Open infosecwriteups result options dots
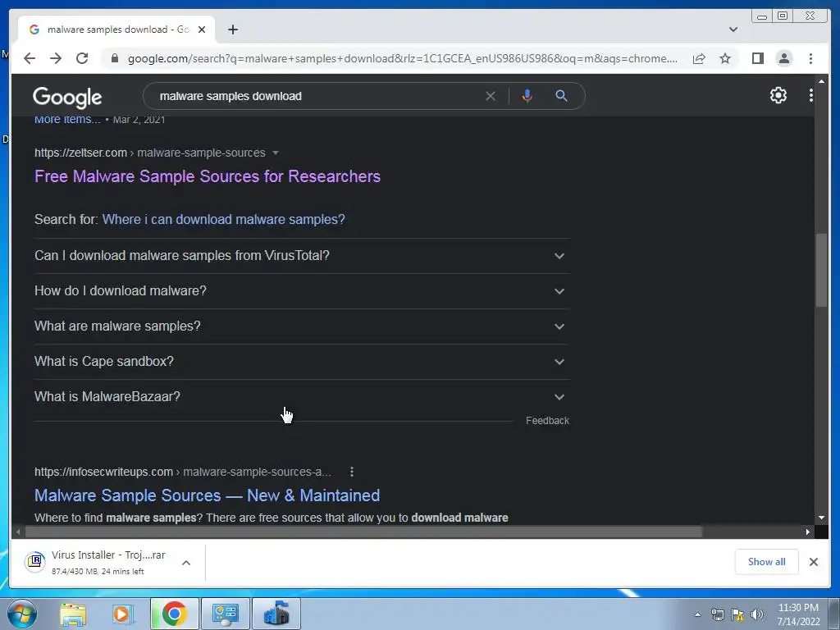The image size is (840, 630). click(x=351, y=472)
